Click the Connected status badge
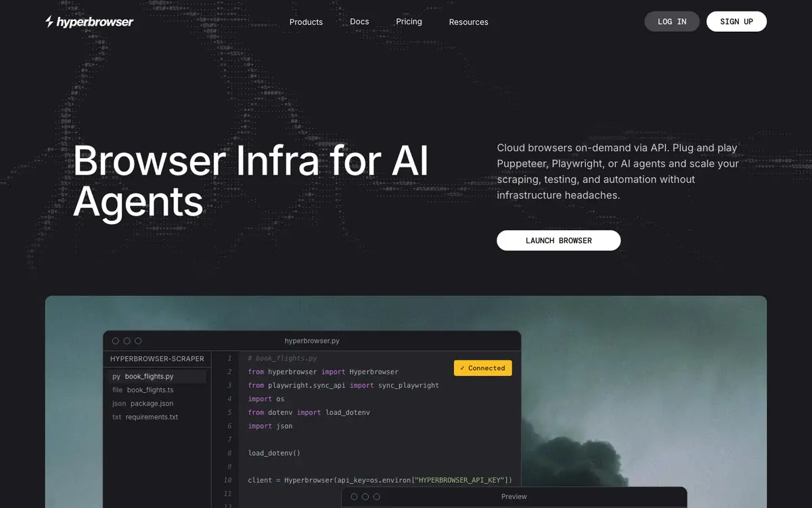The width and height of the screenshot is (812, 508). (483, 368)
